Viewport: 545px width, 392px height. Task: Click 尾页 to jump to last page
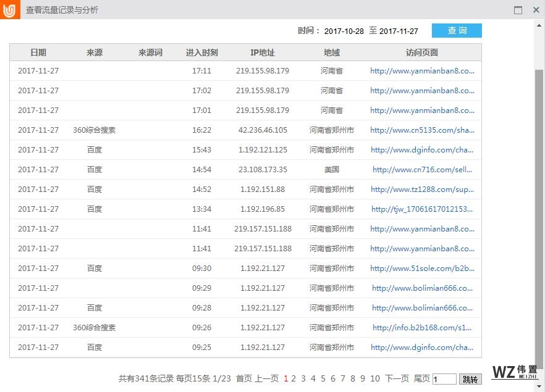tap(421, 378)
